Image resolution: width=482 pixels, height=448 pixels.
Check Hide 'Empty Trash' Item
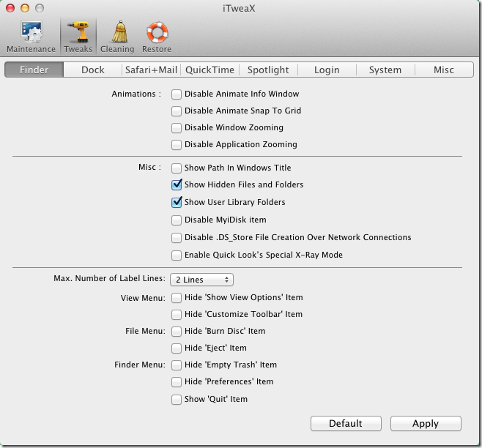click(x=177, y=365)
